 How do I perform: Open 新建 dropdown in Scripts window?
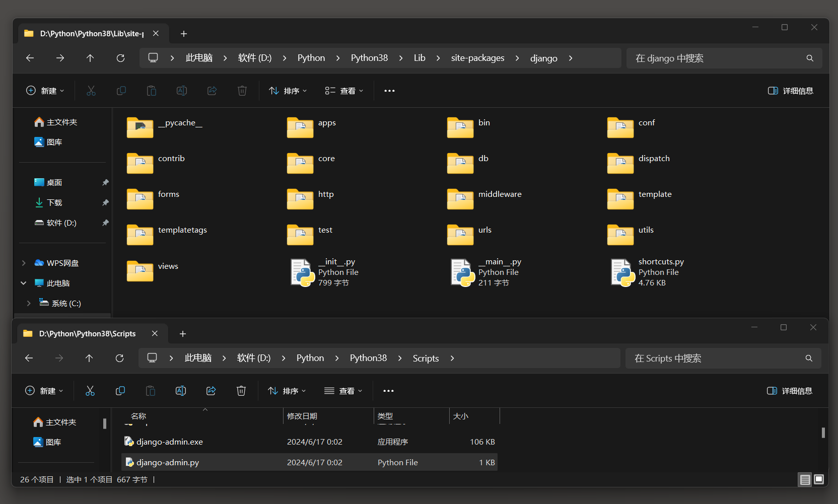tap(44, 391)
